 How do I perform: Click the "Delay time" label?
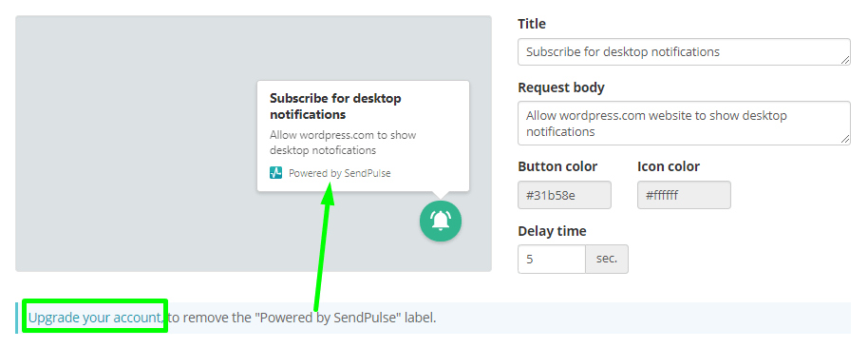pyautogui.click(x=552, y=230)
